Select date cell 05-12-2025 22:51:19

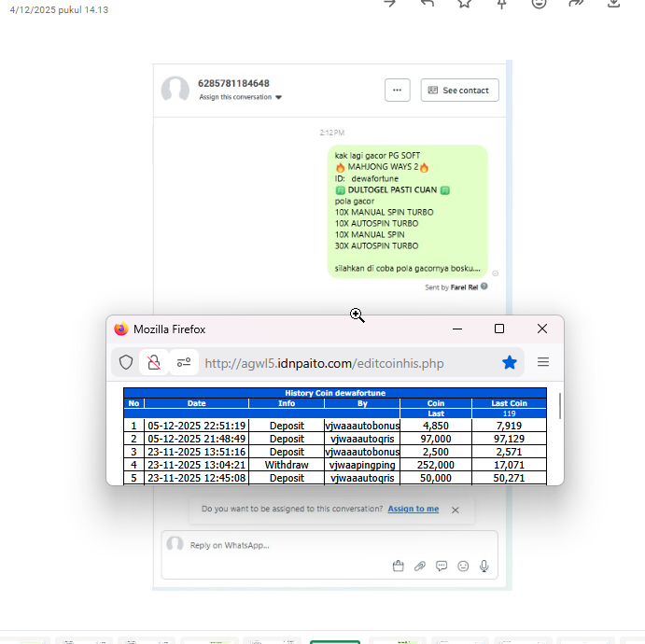(196, 426)
